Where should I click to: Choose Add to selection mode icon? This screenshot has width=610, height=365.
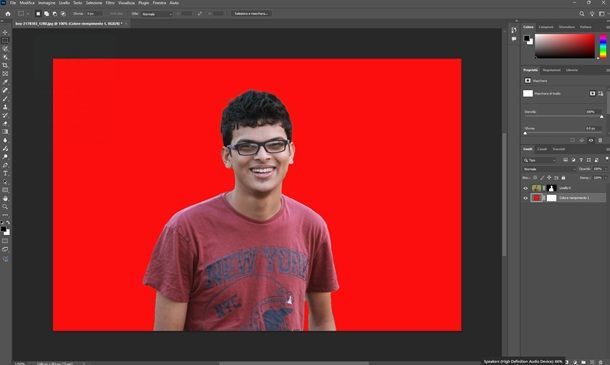pyautogui.click(x=46, y=14)
